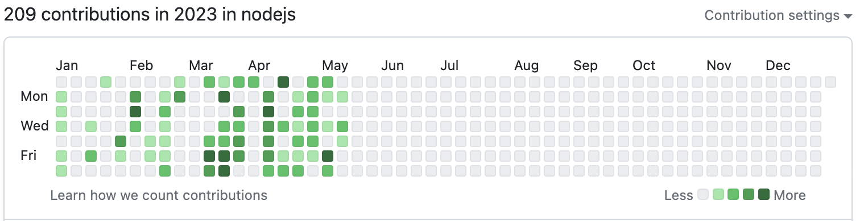Open the Learn how we count contributions link
Image resolution: width=868 pixels, height=221 pixels.
coord(159,195)
